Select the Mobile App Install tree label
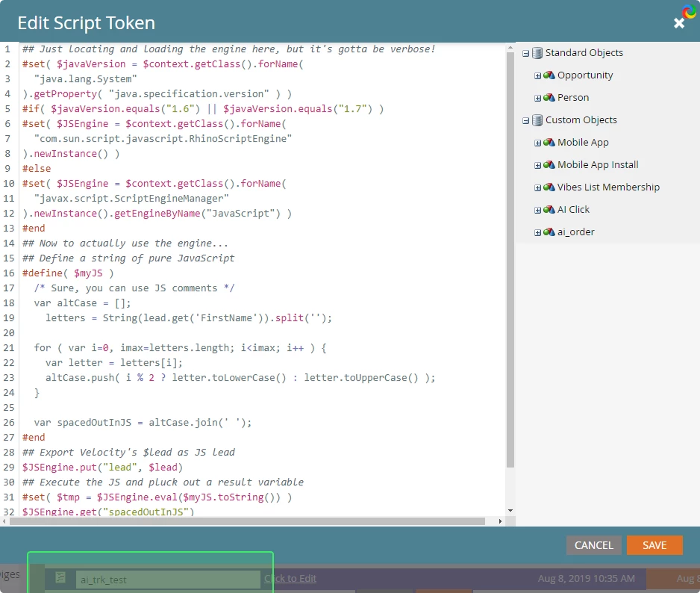The height and width of the screenshot is (593, 700). click(598, 164)
